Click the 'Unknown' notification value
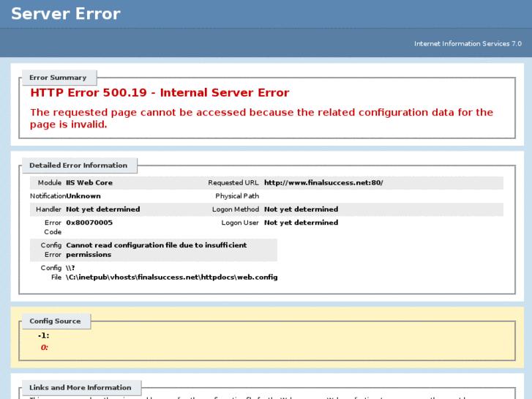The height and width of the screenshot is (399, 532). [83, 196]
